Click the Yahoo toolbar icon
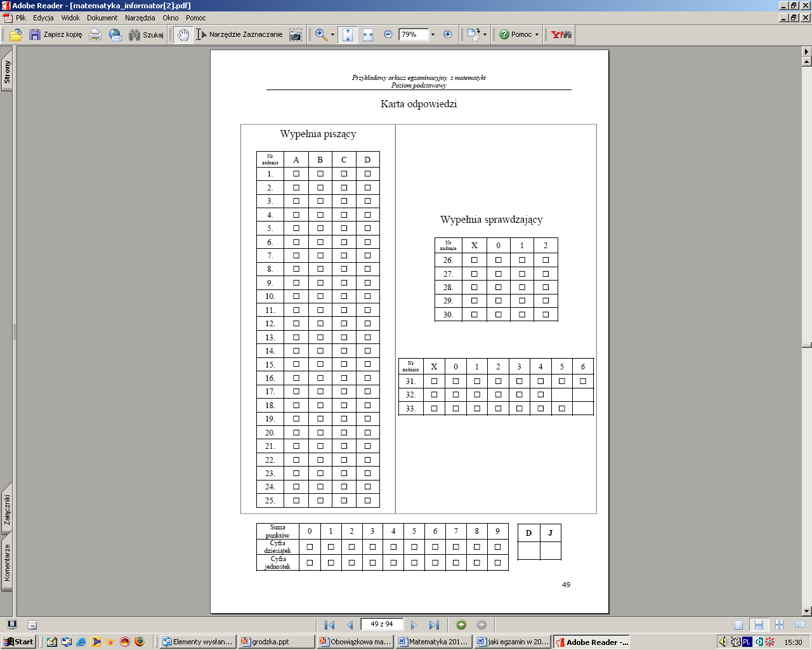Viewport: 812px width, 650px height. 561,35
